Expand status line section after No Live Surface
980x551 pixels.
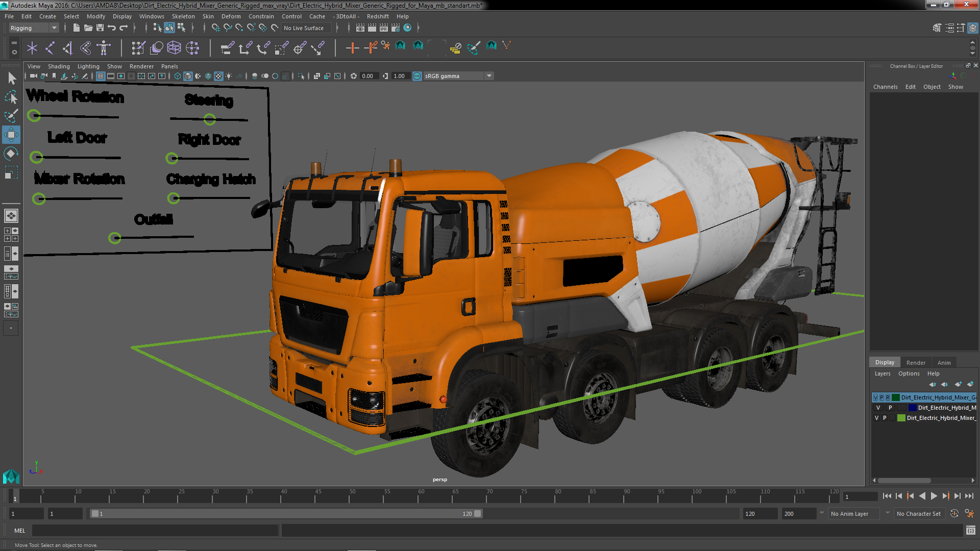coord(337,28)
